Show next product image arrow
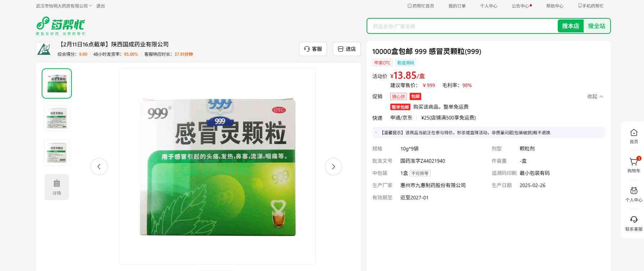Screen dimensions: 644x271 coord(333,167)
